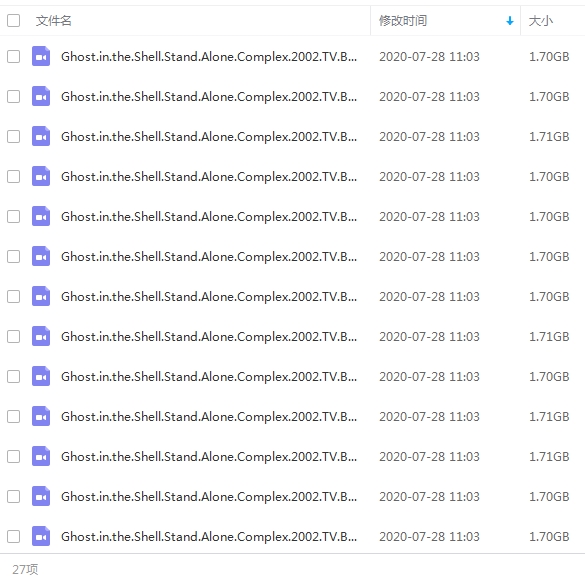Check the box of the third file row
585x578 pixels.
13,137
